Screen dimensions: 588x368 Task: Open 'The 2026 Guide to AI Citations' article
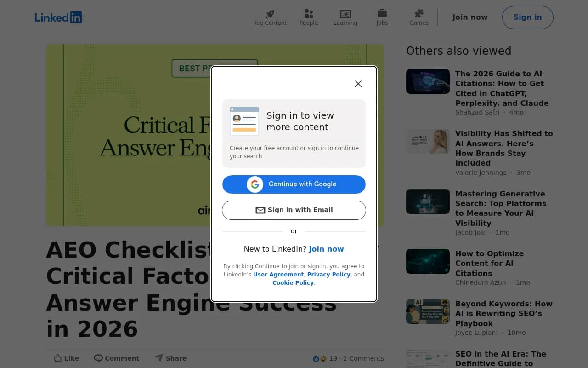click(502, 88)
